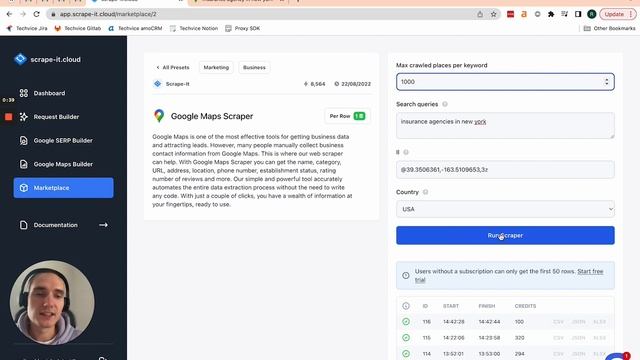Screen dimensions: 640x360
Task: Stop the screen recording red button
Action: (x=9, y=117)
